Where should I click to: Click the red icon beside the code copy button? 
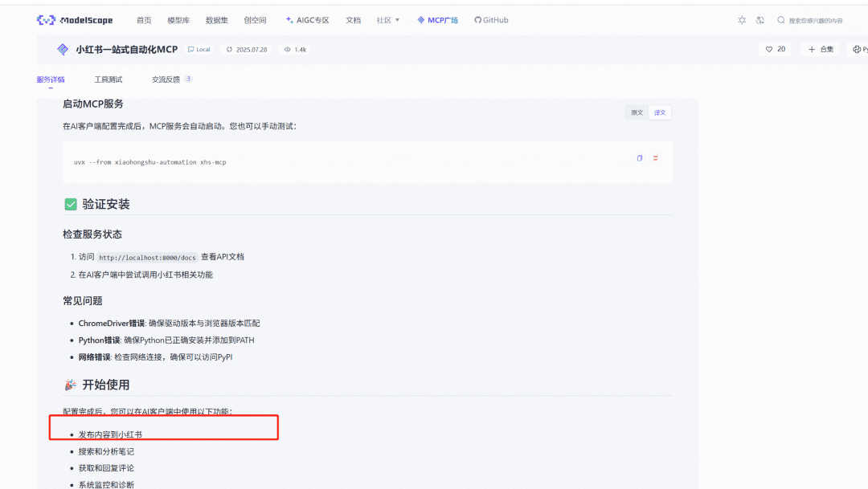click(656, 158)
